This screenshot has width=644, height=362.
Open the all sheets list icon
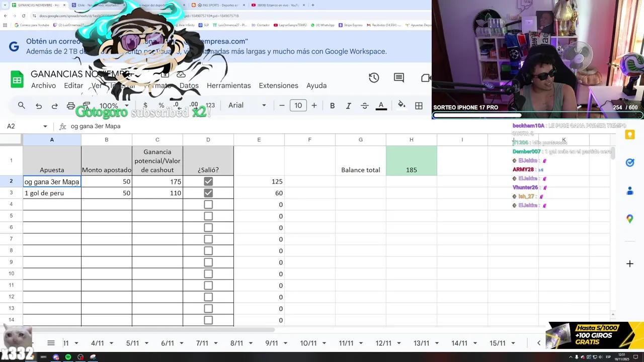(51, 343)
